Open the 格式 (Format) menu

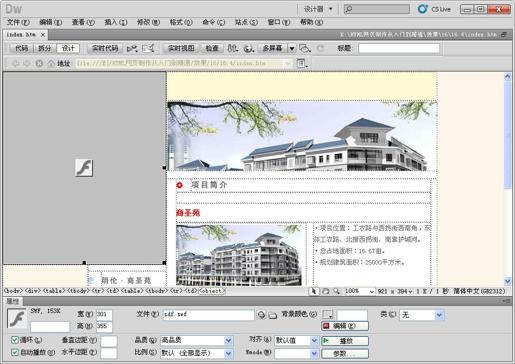pyautogui.click(x=181, y=22)
